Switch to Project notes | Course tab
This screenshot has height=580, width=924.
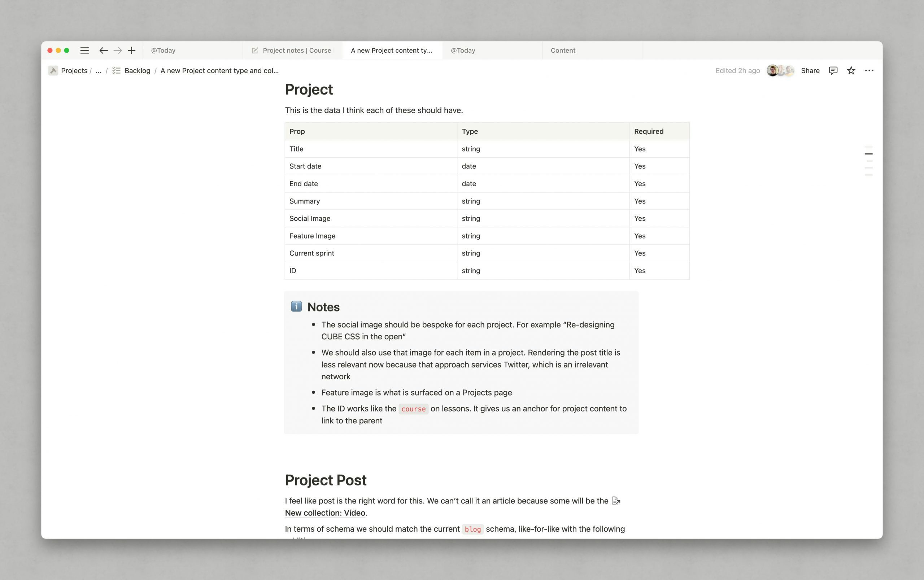pyautogui.click(x=293, y=50)
